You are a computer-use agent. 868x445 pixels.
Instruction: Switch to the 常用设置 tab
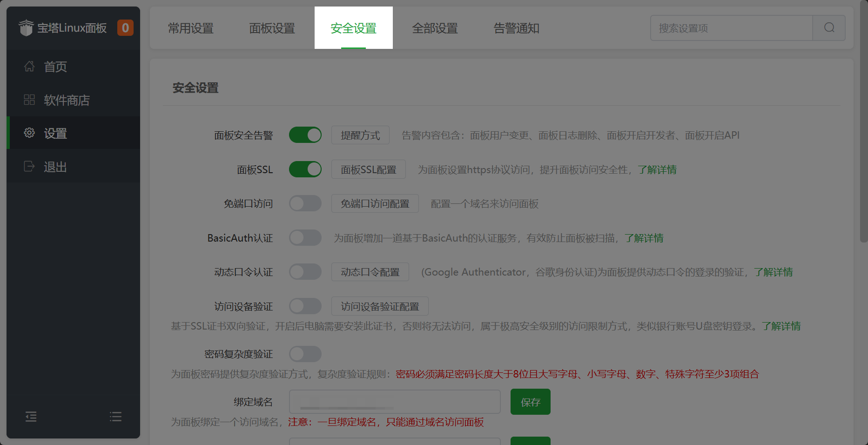(x=190, y=28)
